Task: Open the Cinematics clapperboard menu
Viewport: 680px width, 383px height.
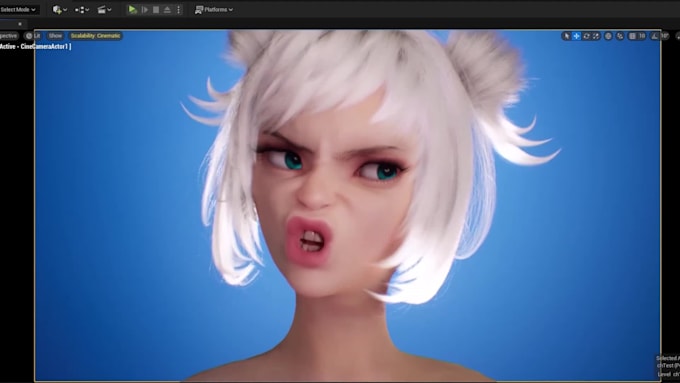Action: (x=104, y=10)
